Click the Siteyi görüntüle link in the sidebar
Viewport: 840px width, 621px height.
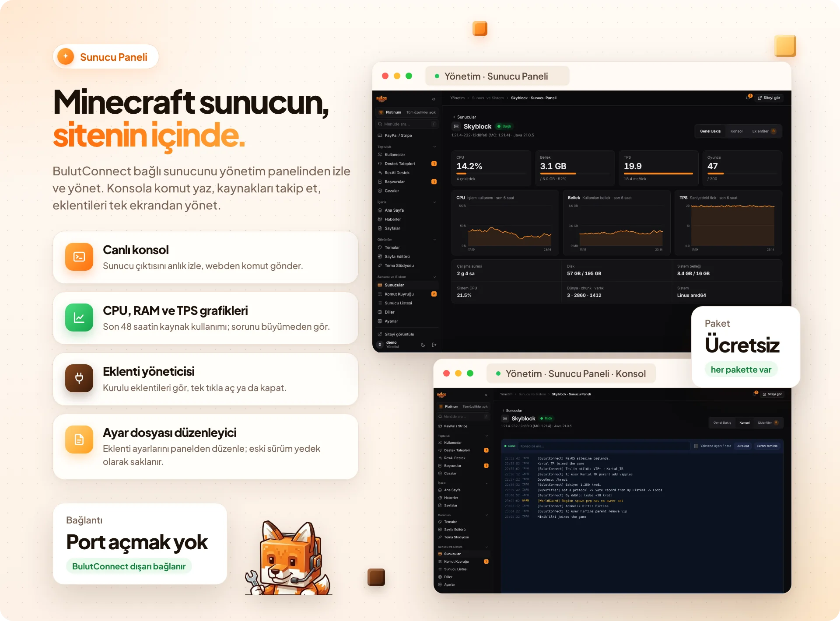tap(396, 334)
